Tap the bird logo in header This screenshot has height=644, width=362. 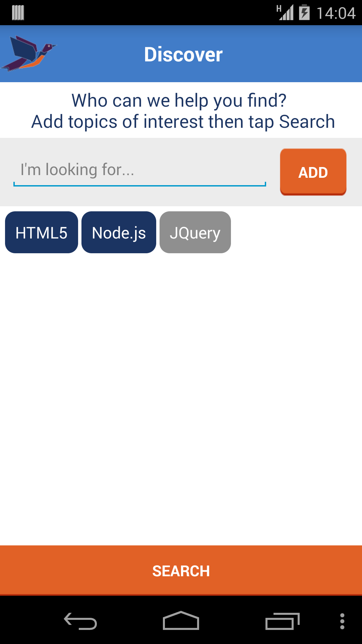coord(29,54)
